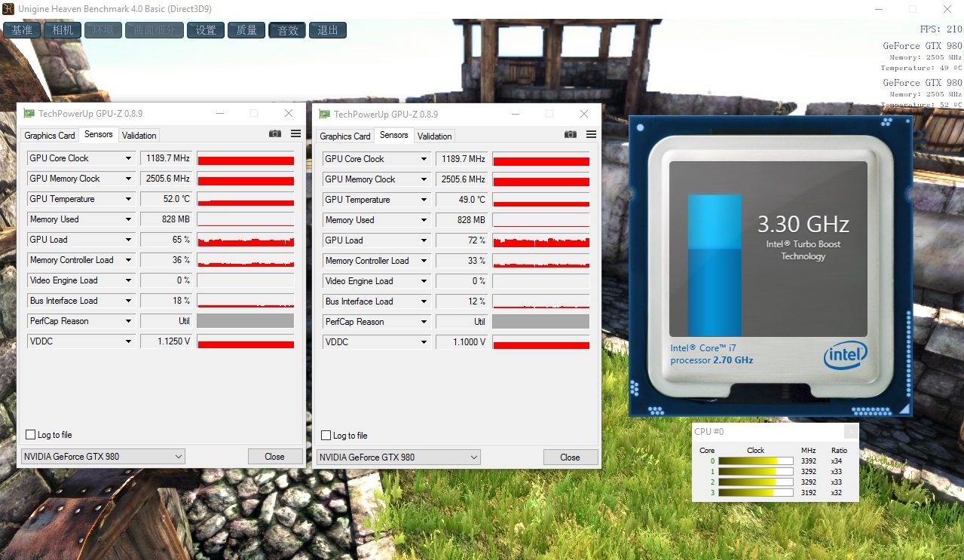Image resolution: width=964 pixels, height=560 pixels.
Task: Open PerfCap Reason dropdown in left GPU-Z window
Action: (129, 321)
